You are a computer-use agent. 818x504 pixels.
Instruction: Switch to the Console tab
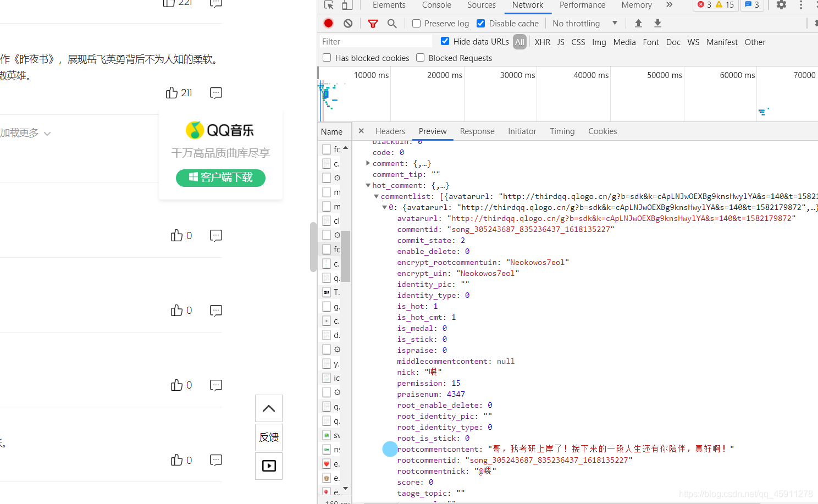(436, 5)
